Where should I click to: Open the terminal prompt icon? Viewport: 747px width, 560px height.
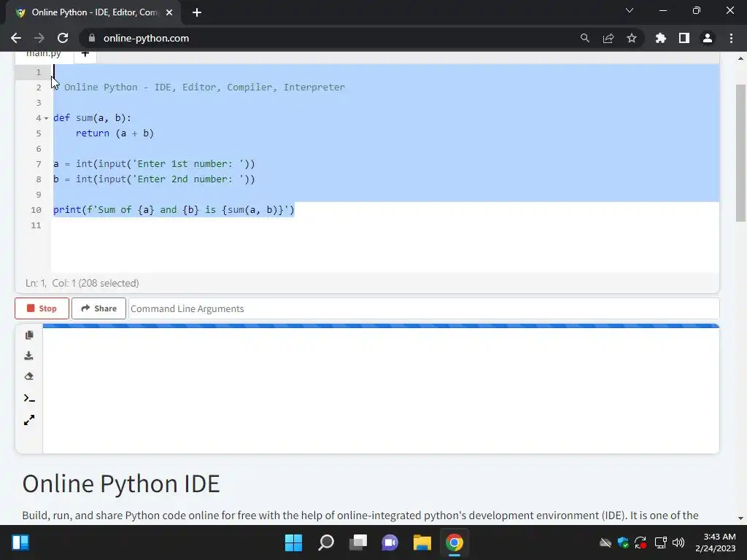29,398
